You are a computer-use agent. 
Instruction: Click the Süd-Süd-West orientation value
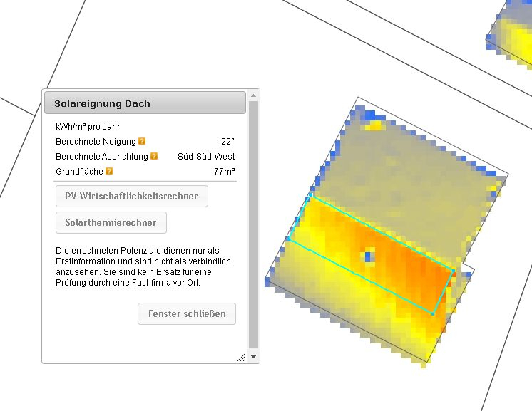click(206, 157)
